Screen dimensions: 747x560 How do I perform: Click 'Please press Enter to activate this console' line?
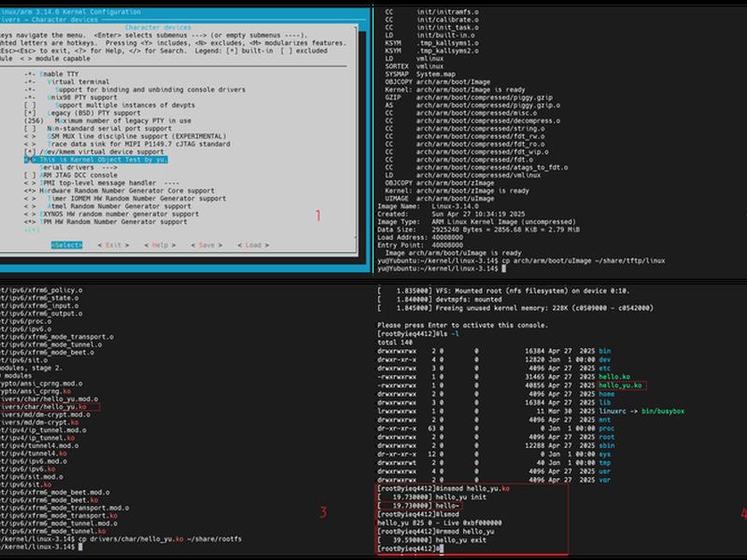(x=462, y=325)
